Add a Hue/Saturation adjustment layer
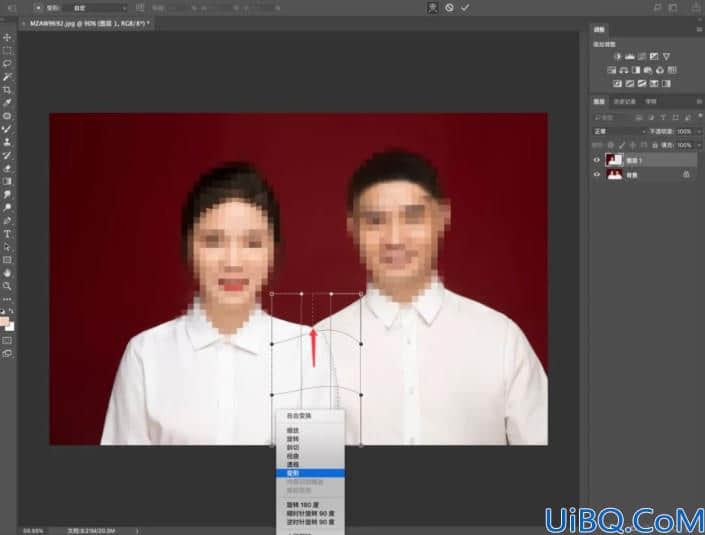This screenshot has height=535, width=705. 611,70
